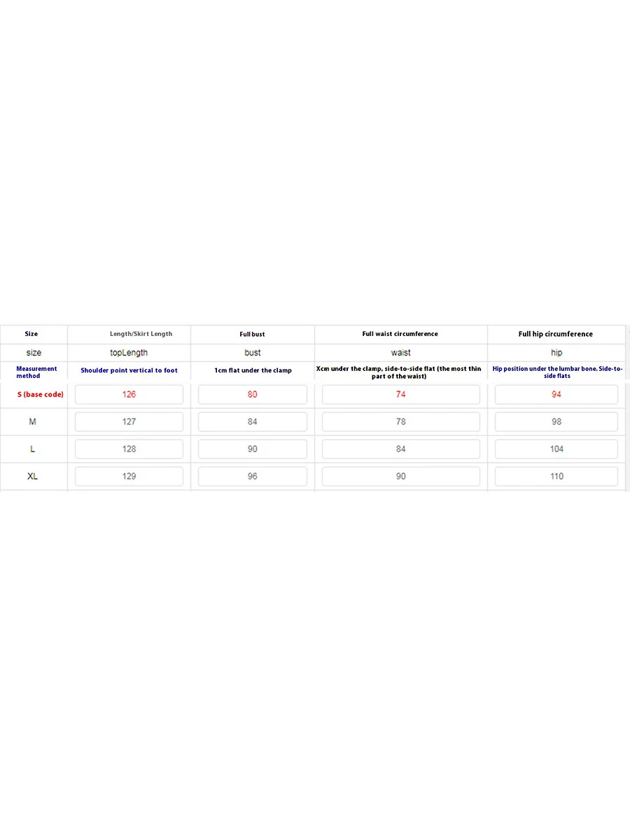This screenshot has width=630, height=840.
Task: Focus the S hip input showing 94
Action: coord(556,395)
